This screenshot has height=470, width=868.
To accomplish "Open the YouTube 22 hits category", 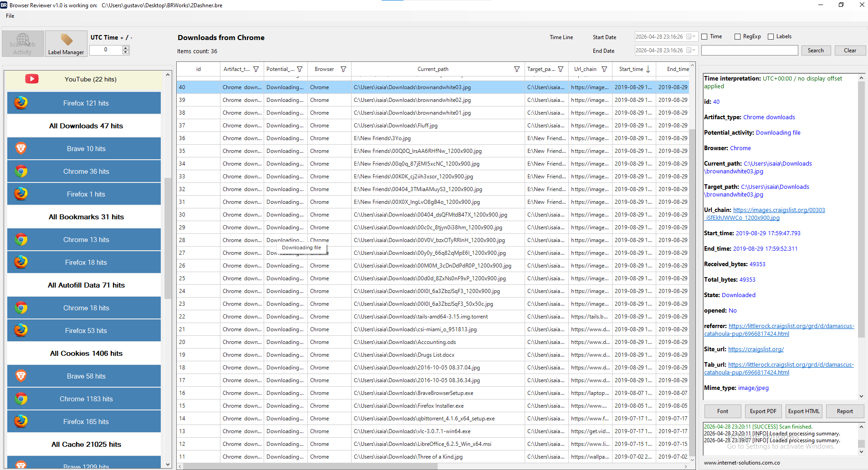I will pyautogui.click(x=84, y=79).
